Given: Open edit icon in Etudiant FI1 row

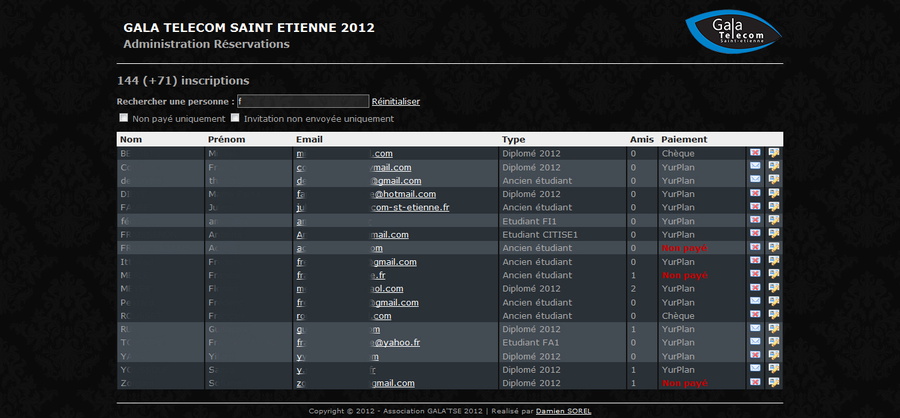Looking at the screenshot, I should coord(774,220).
